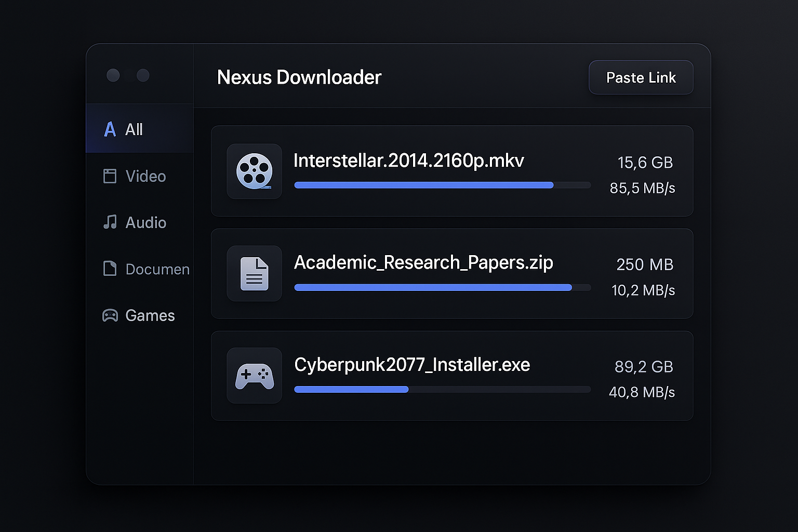Click the file icon beside Documents
The width and height of the screenshot is (798, 532).
point(110,269)
